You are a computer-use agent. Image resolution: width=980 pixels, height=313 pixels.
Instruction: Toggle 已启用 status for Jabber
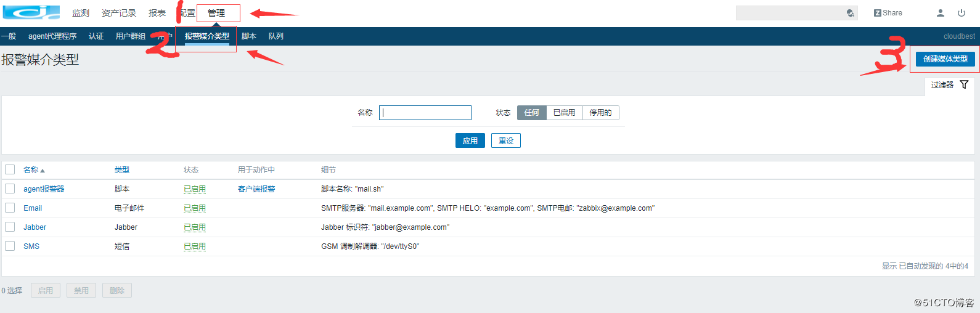coord(195,227)
